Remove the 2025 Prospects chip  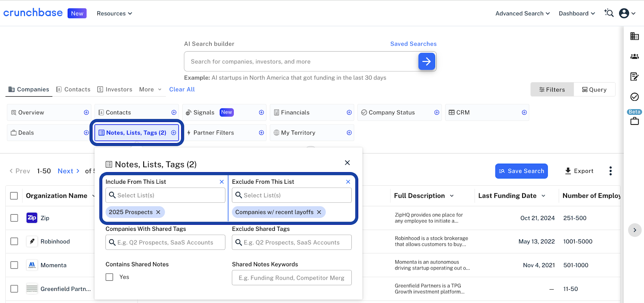click(x=158, y=212)
